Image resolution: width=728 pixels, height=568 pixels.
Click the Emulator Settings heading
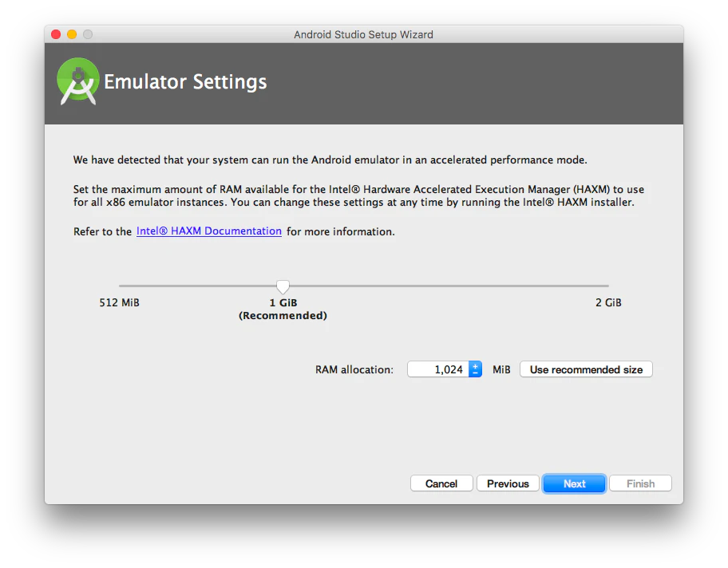(x=185, y=81)
